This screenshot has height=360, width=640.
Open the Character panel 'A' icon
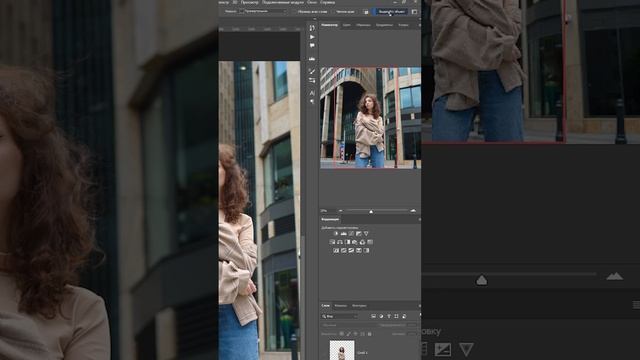312,93
